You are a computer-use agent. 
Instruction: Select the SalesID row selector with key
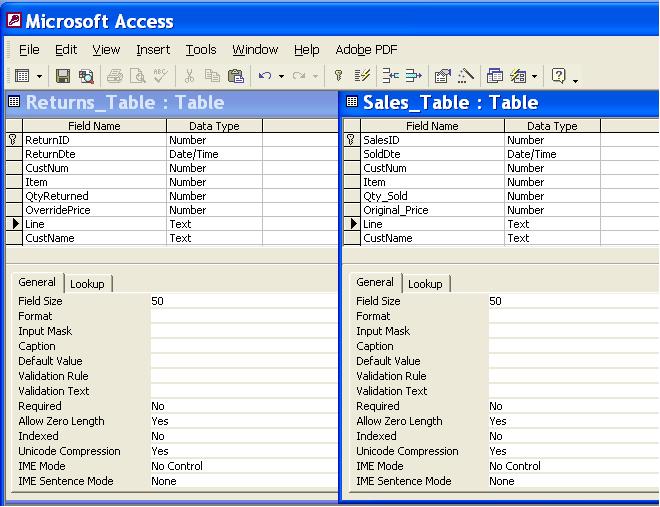[351, 140]
